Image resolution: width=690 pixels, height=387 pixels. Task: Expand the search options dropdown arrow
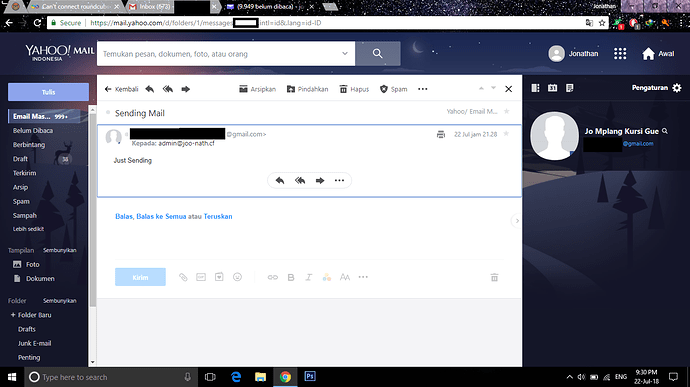[345, 53]
